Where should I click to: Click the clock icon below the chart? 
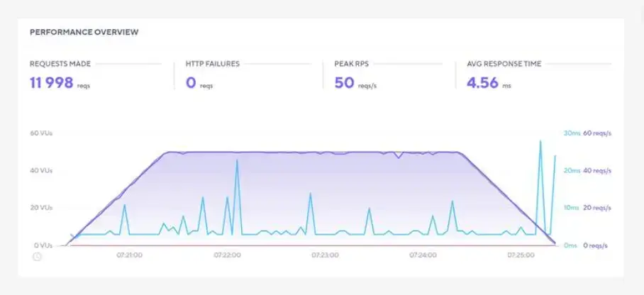pos(37,257)
